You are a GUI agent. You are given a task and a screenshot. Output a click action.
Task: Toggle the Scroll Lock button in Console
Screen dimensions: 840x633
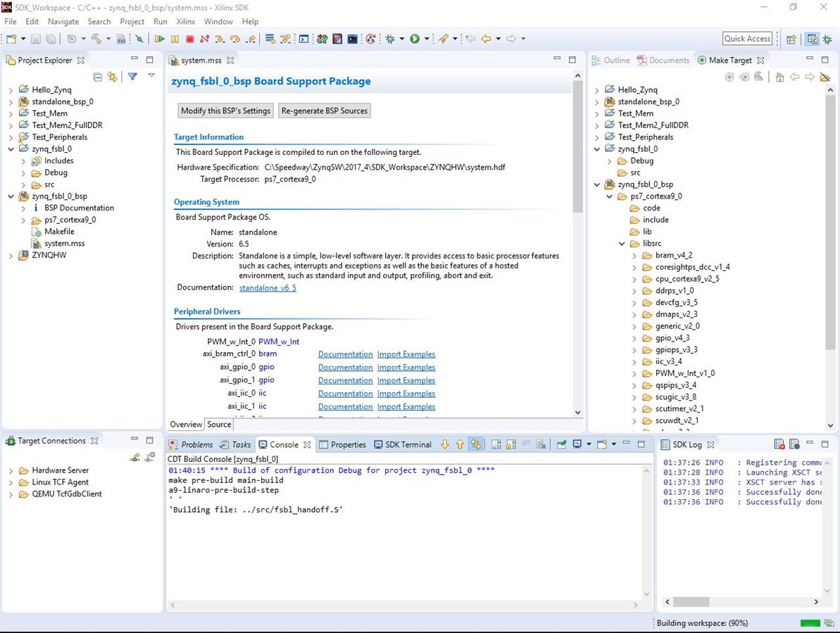(x=510, y=444)
